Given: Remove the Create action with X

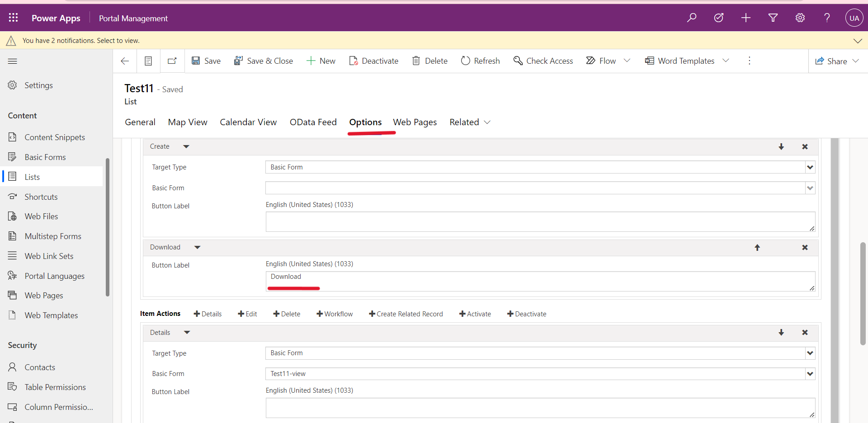Looking at the screenshot, I should click(x=805, y=147).
